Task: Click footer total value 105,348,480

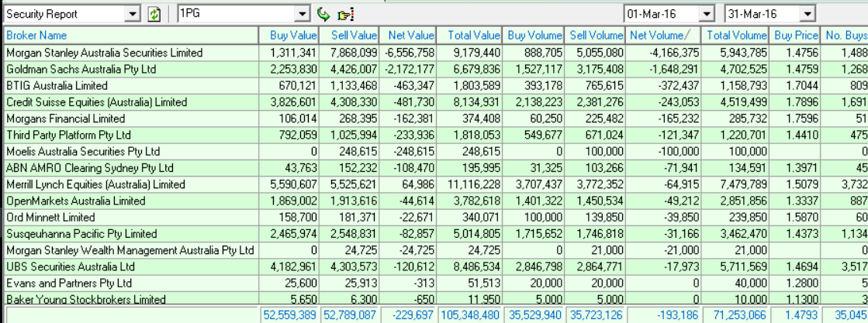Action: coord(471,315)
